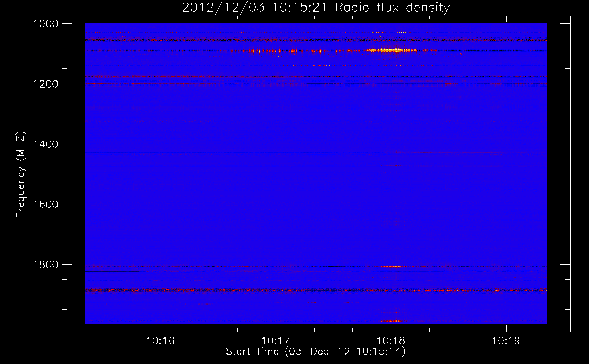Click the 10:16 time tick label

pos(160,341)
